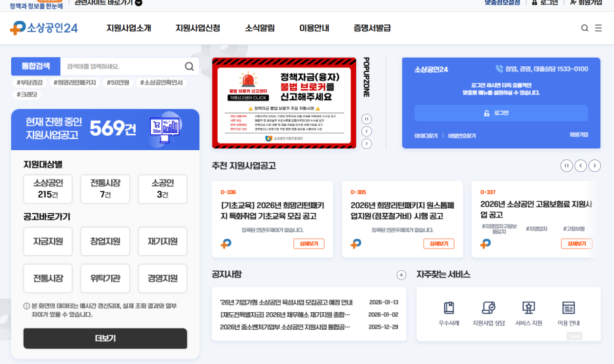Click 로그인 in top utility bar
Screen dimensions: 614x364
[544, 3]
